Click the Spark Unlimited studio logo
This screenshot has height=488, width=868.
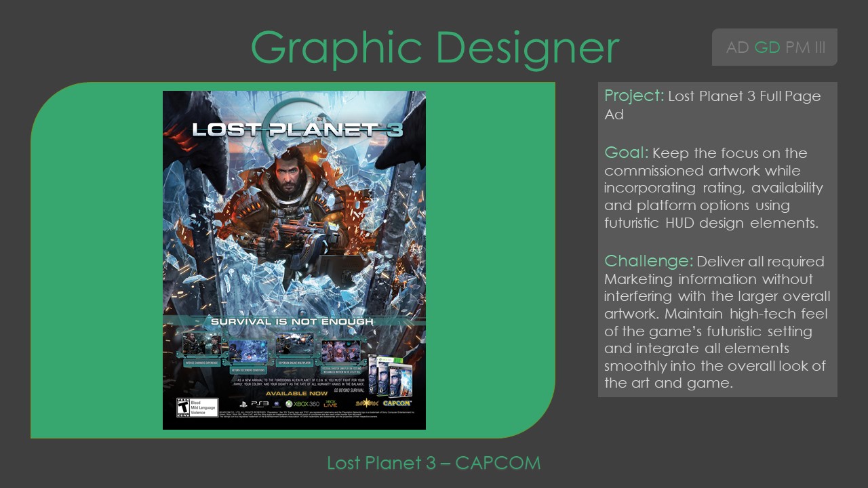click(x=366, y=403)
